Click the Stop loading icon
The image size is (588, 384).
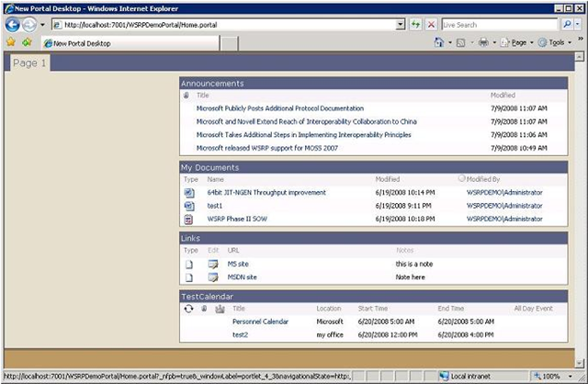tap(431, 25)
